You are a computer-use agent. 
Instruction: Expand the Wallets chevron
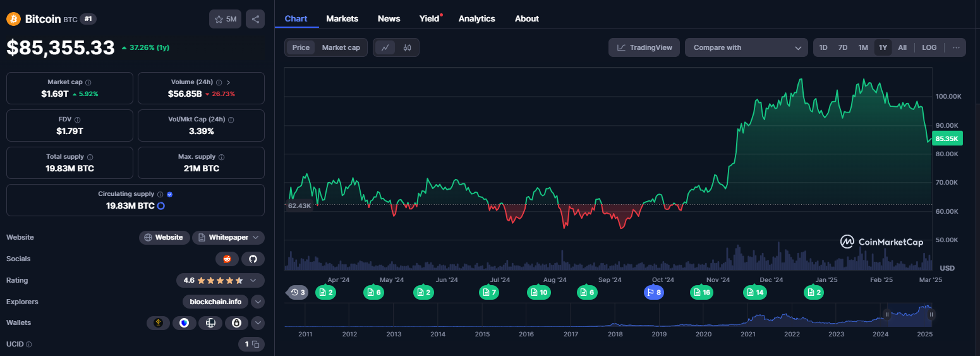pyautogui.click(x=258, y=323)
